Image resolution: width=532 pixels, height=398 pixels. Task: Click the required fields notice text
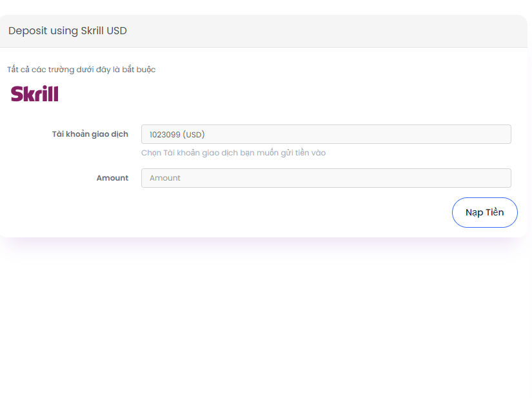(81, 70)
